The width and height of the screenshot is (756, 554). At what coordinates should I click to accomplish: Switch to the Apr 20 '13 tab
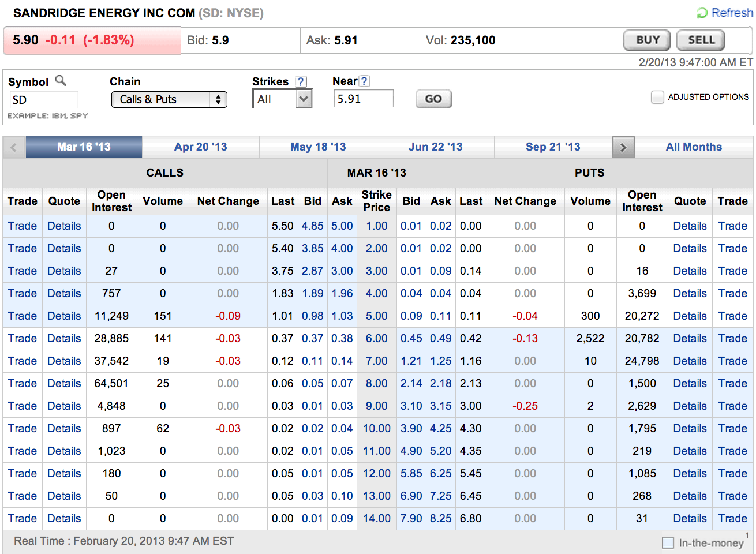(200, 147)
